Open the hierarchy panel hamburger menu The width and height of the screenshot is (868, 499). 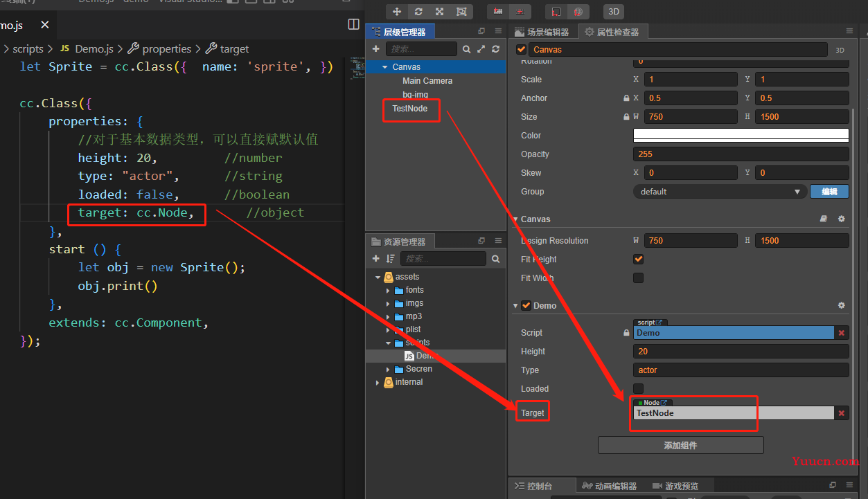pyautogui.click(x=498, y=31)
